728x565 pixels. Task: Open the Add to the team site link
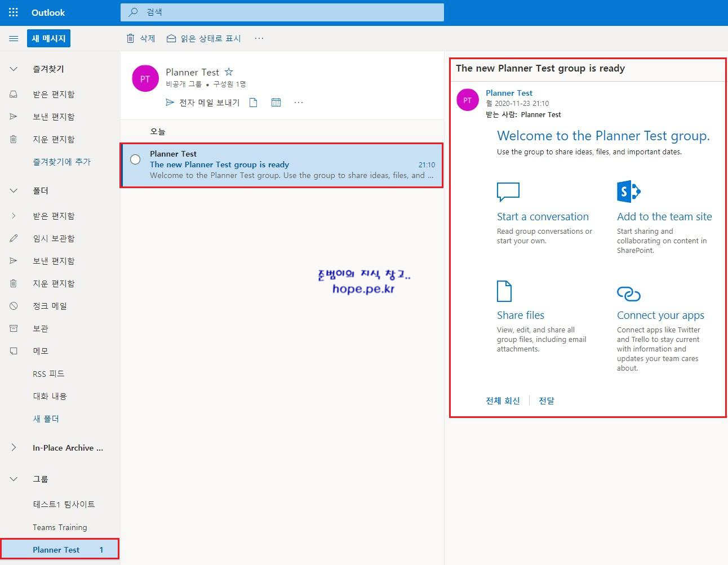pos(664,216)
